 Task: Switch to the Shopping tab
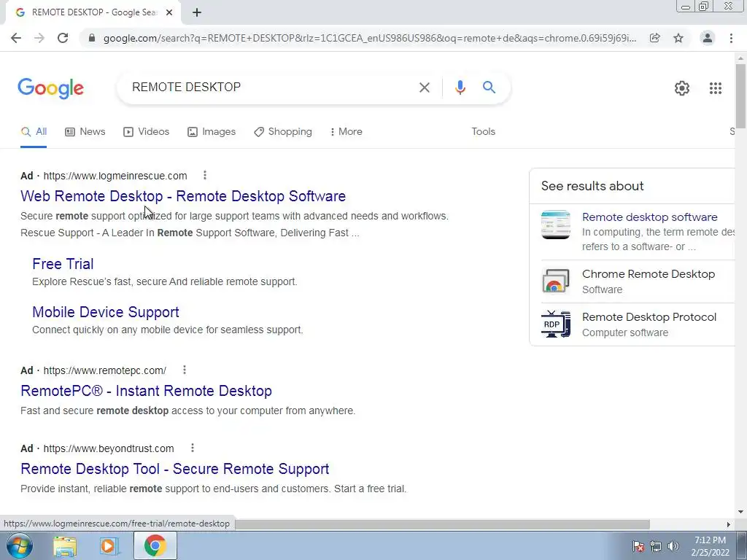coord(283,131)
